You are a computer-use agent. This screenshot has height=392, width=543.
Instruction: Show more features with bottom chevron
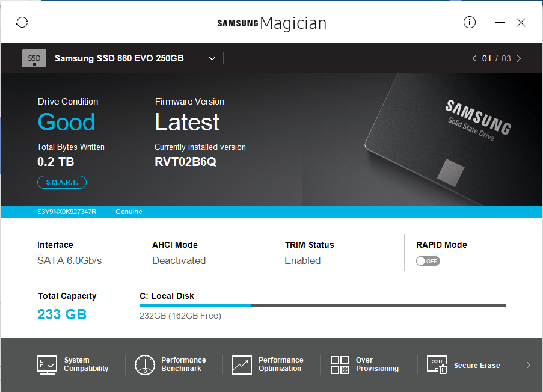[528, 365]
